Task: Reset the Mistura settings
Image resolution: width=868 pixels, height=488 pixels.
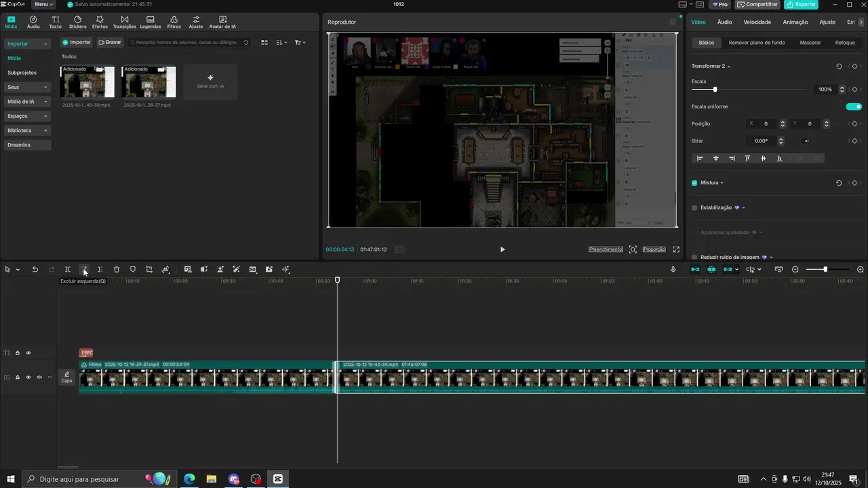Action: (839, 183)
